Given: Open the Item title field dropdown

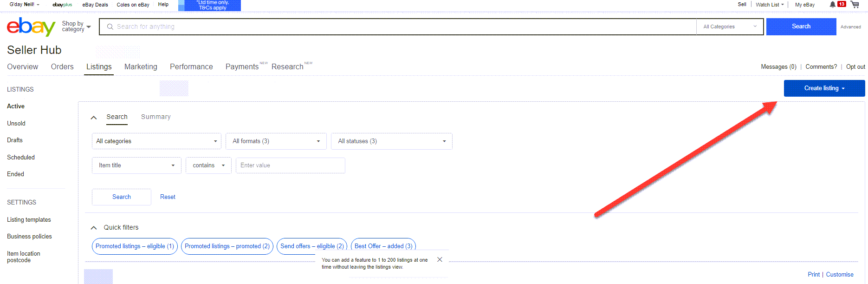Looking at the screenshot, I should (136, 165).
